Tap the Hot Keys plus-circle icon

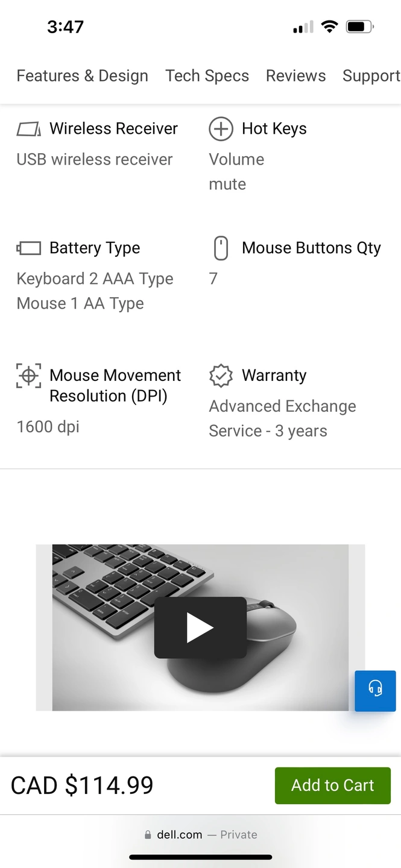[x=221, y=129]
